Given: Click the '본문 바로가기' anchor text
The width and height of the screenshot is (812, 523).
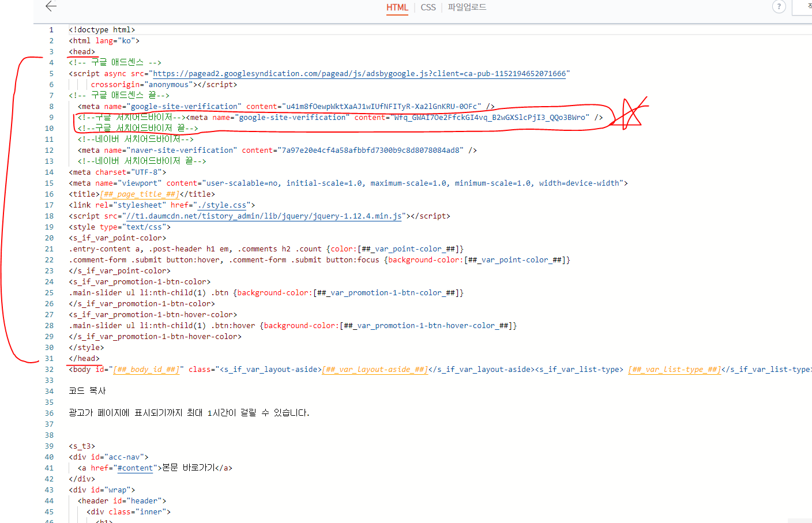Looking at the screenshot, I should click(189, 468).
